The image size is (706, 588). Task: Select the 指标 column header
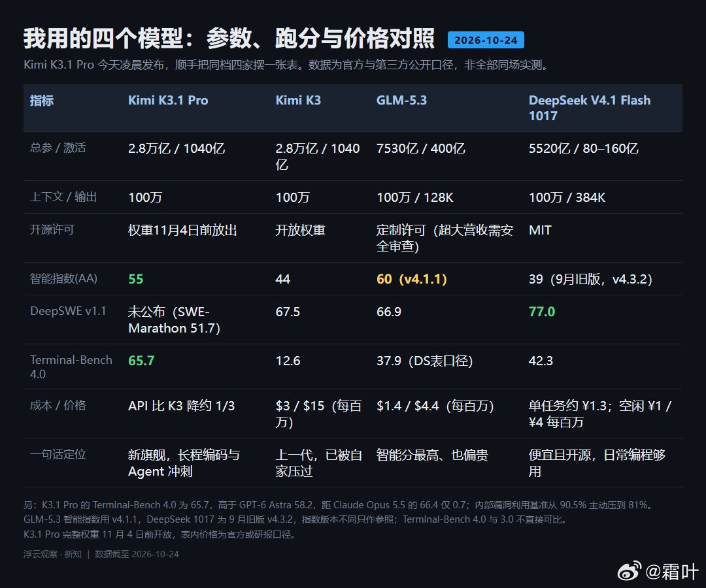42,101
